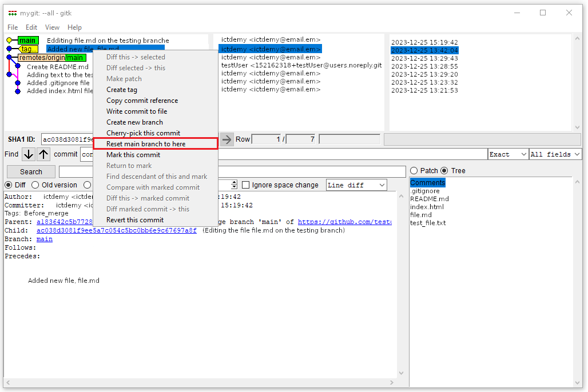Open the All fields dropdown

[x=555, y=154]
